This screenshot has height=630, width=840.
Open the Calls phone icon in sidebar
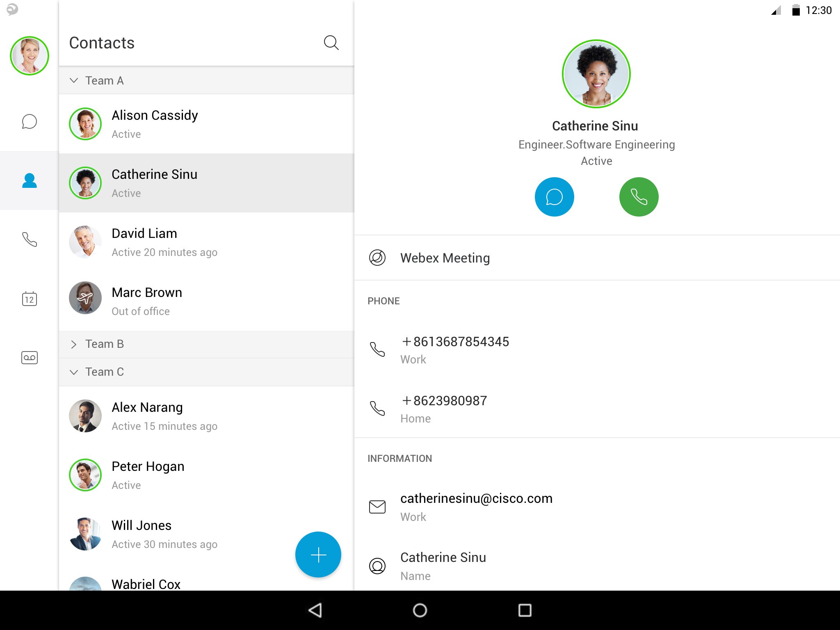tap(29, 240)
